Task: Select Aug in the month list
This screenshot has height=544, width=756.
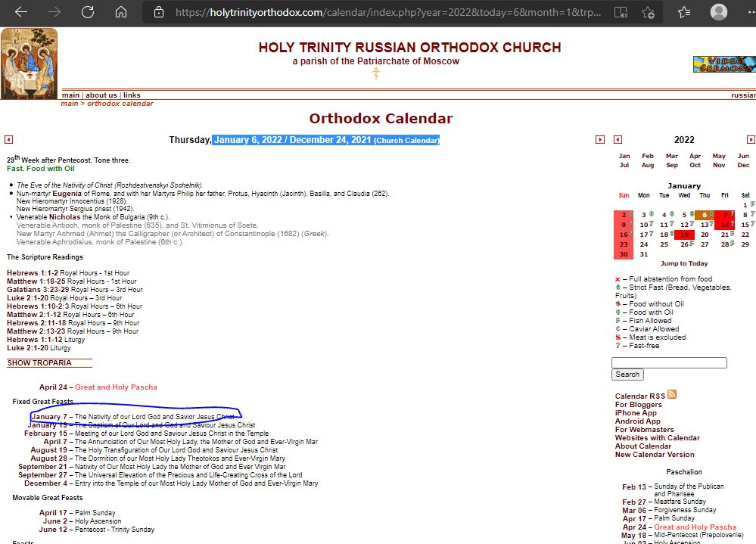Action: [648, 165]
